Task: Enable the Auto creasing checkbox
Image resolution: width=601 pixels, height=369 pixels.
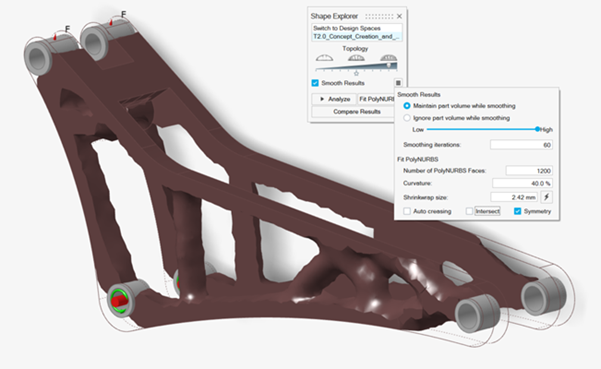Action: pyautogui.click(x=407, y=211)
